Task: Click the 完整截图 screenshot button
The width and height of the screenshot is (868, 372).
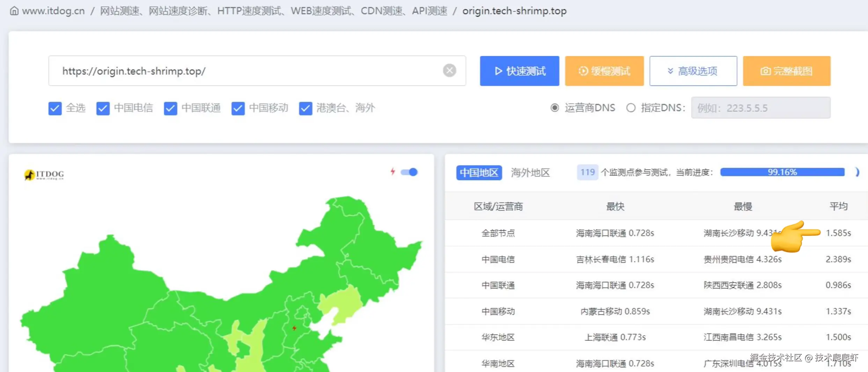Action: pyautogui.click(x=787, y=71)
